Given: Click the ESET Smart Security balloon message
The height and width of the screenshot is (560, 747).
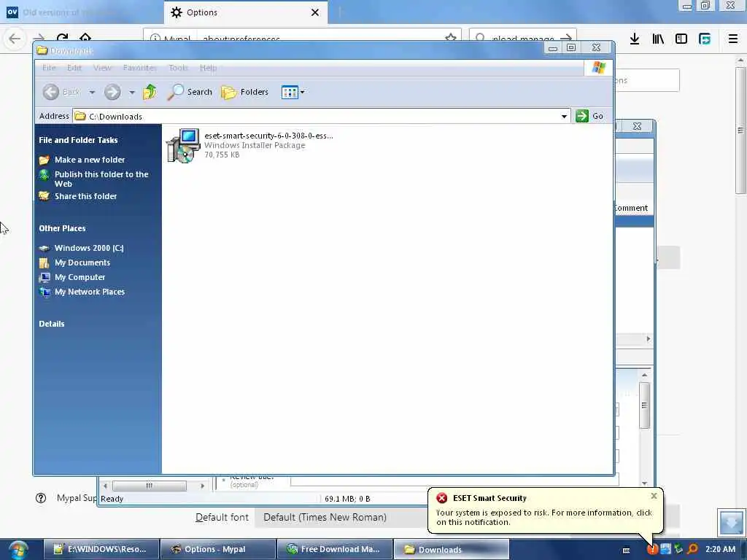Looking at the screenshot, I should [x=544, y=518].
